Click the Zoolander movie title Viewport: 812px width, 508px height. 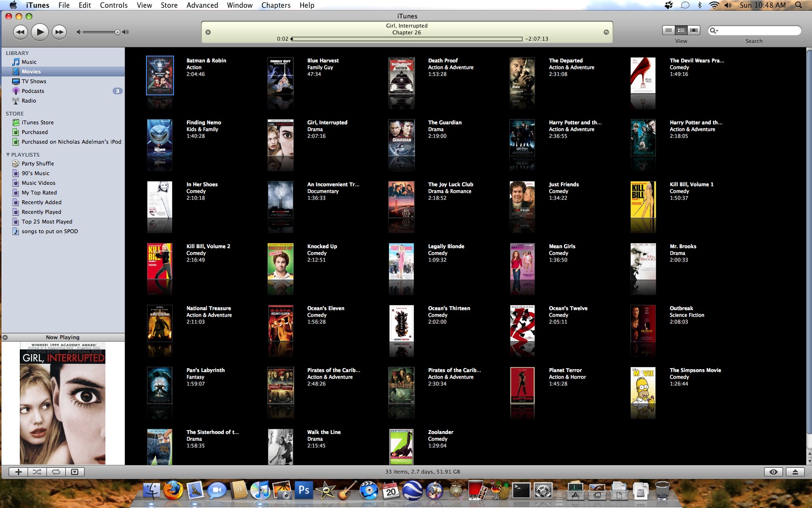(441, 432)
